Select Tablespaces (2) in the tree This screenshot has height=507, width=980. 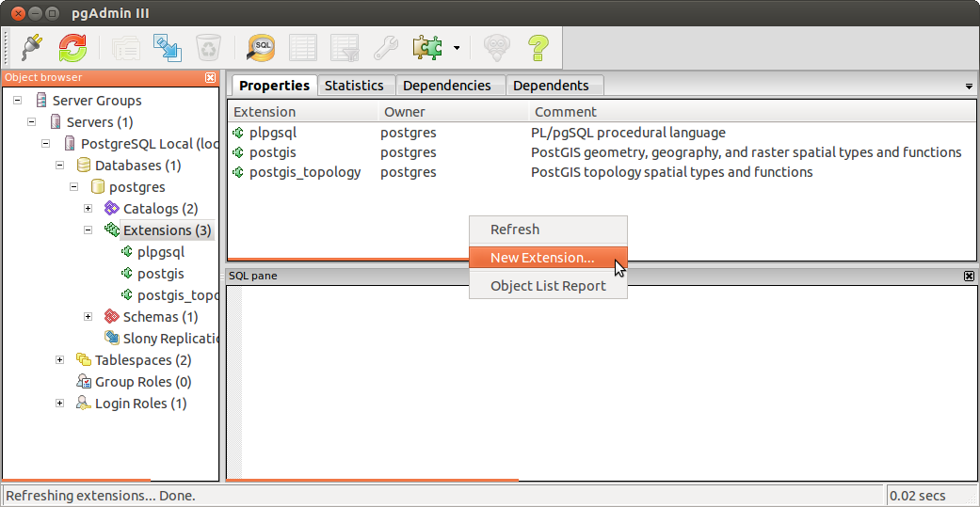[143, 360]
